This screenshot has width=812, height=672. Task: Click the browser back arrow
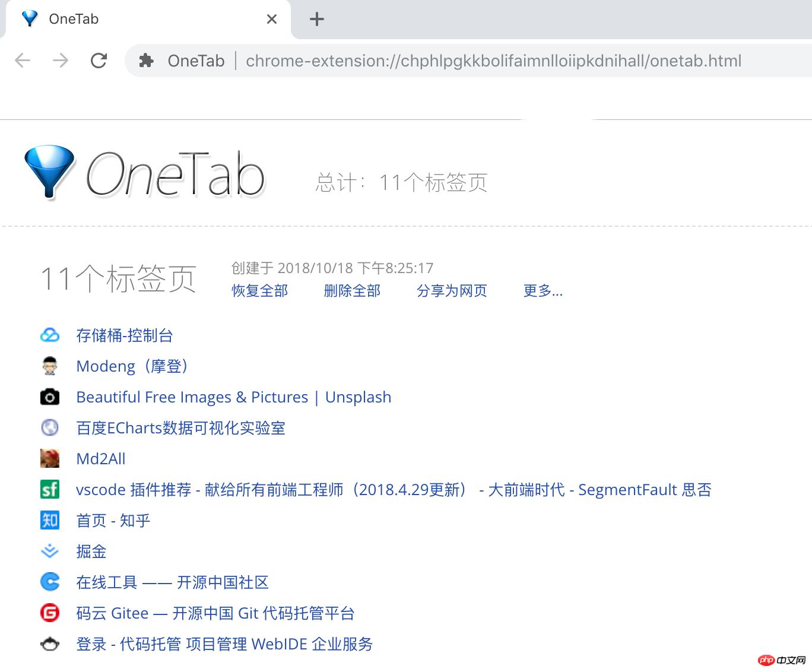point(23,61)
